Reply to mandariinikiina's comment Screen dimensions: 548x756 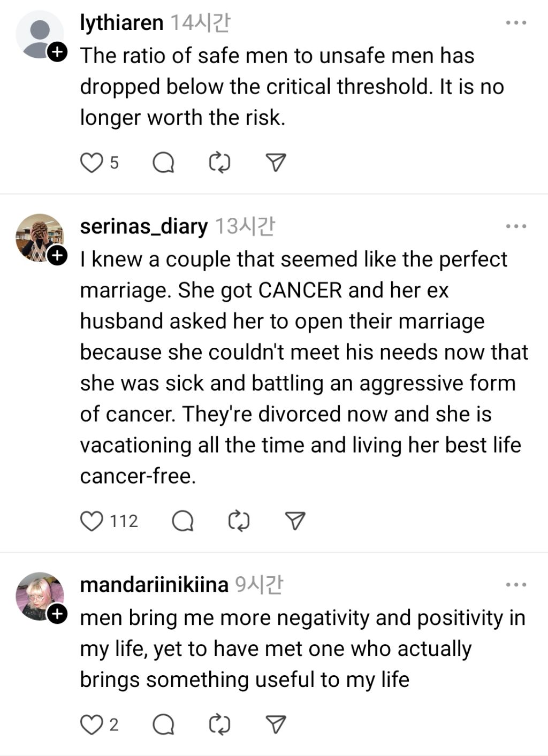click(163, 725)
